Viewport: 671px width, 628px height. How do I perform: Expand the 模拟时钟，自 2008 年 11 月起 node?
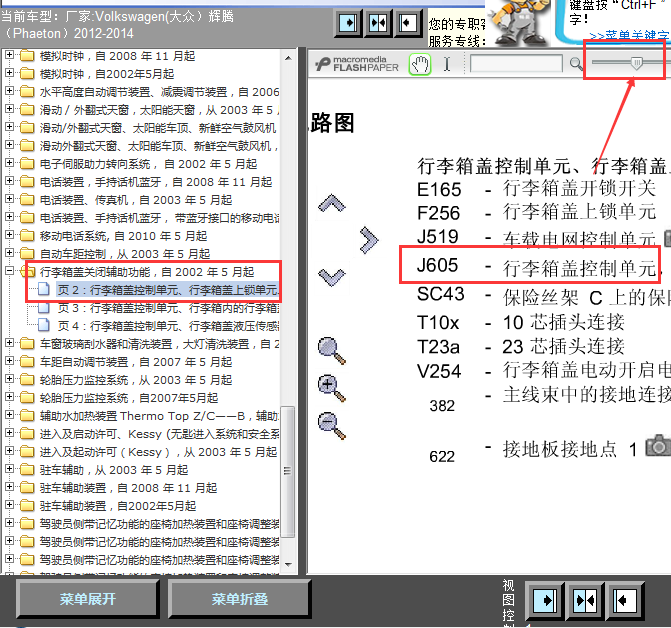click(9, 55)
